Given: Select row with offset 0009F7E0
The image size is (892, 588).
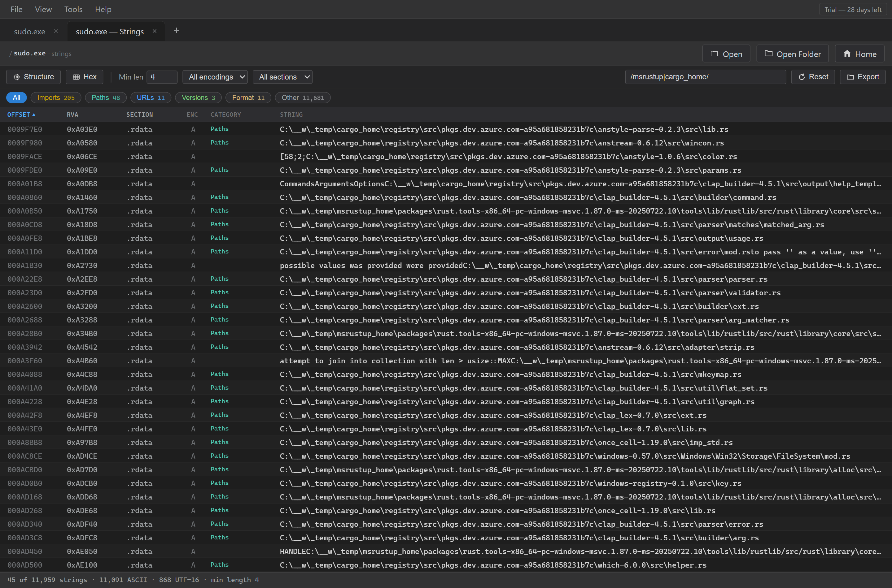Looking at the screenshot, I should coord(446,129).
